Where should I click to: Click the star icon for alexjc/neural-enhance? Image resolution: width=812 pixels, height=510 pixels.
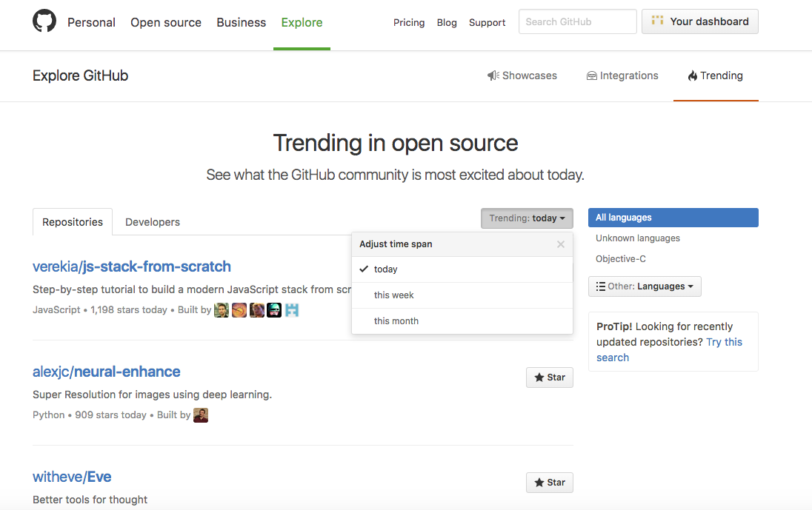[x=539, y=377]
